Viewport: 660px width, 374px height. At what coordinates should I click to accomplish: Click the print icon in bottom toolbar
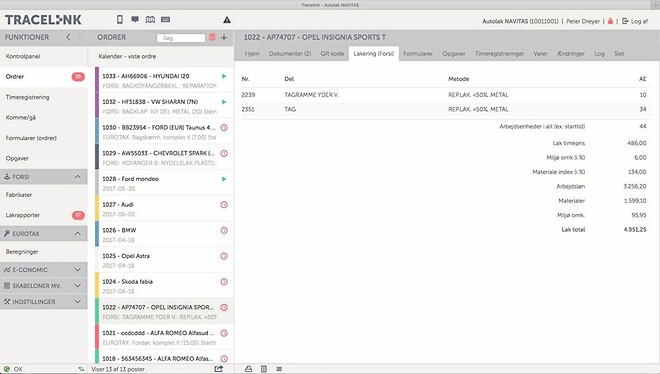pyautogui.click(x=248, y=369)
